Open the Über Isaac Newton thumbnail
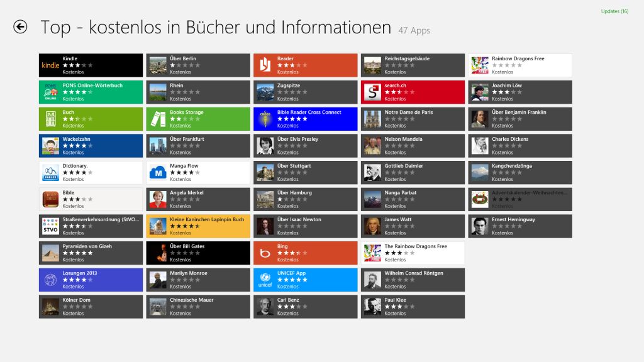This screenshot has width=644, height=362. point(265,226)
